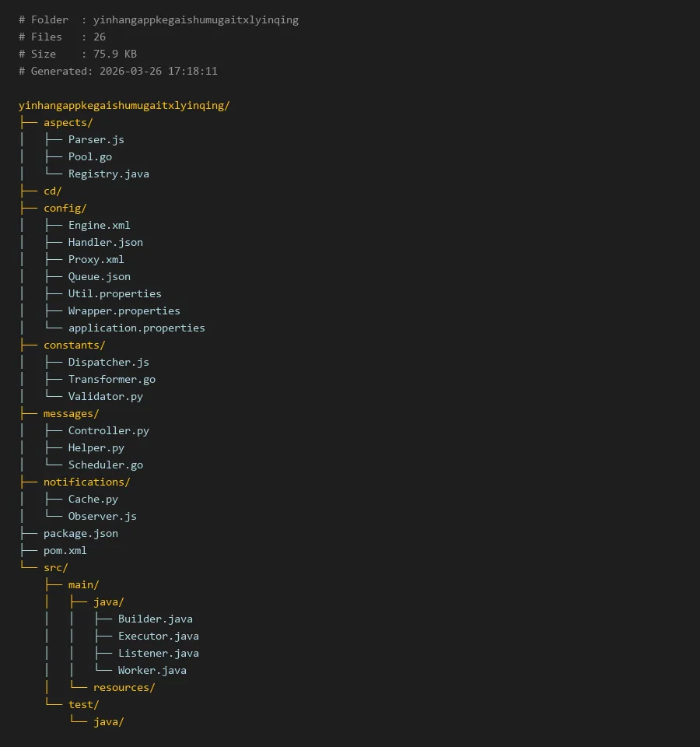Open Validator.py in the tree

pos(105,396)
